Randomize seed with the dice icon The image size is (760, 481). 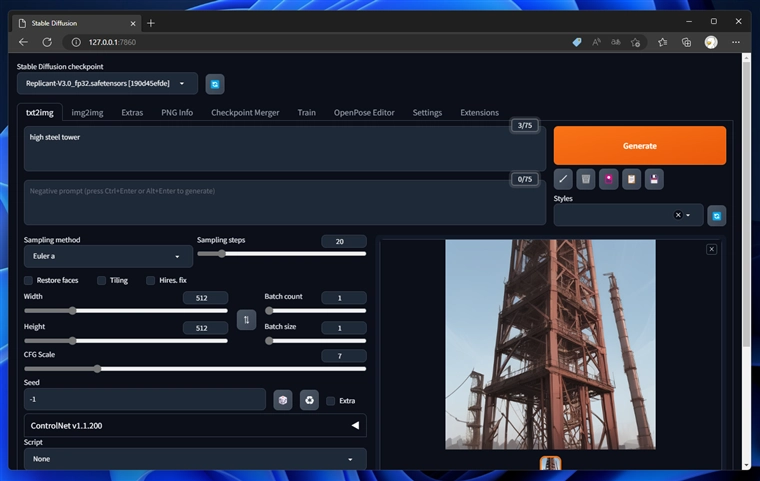tap(283, 400)
